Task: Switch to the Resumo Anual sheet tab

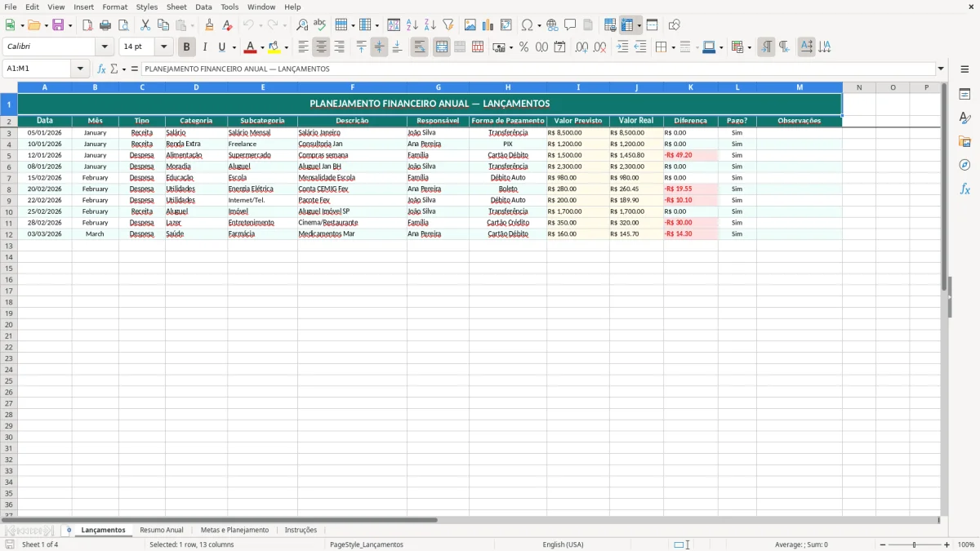Action: point(162,530)
